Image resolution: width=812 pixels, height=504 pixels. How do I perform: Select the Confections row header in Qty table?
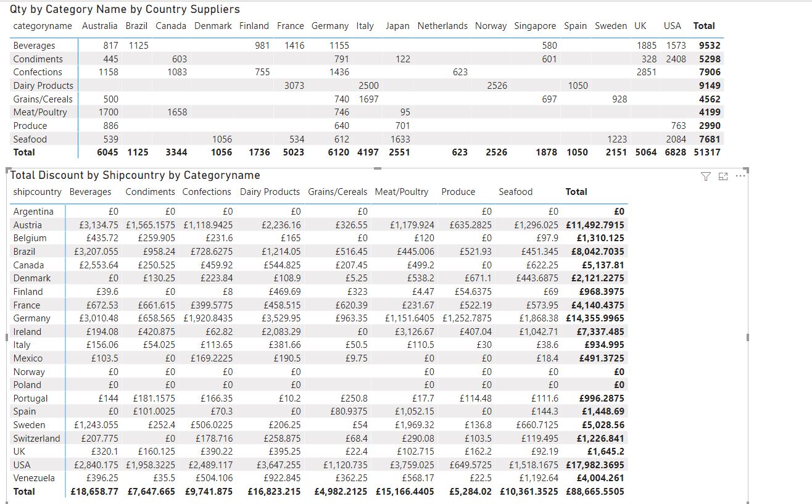pos(38,72)
